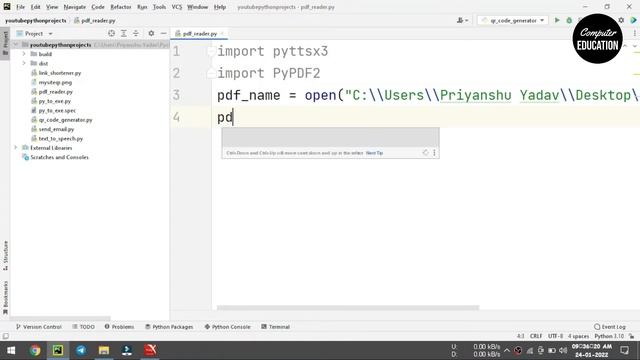The width and height of the screenshot is (640, 360).
Task: Open the Problems tool window
Action: pos(119,327)
